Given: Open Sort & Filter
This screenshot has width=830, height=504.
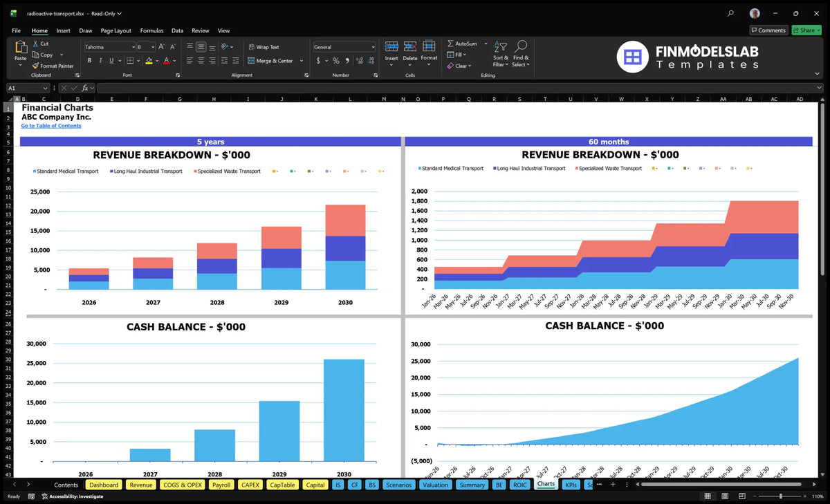Looking at the screenshot, I should [501, 53].
